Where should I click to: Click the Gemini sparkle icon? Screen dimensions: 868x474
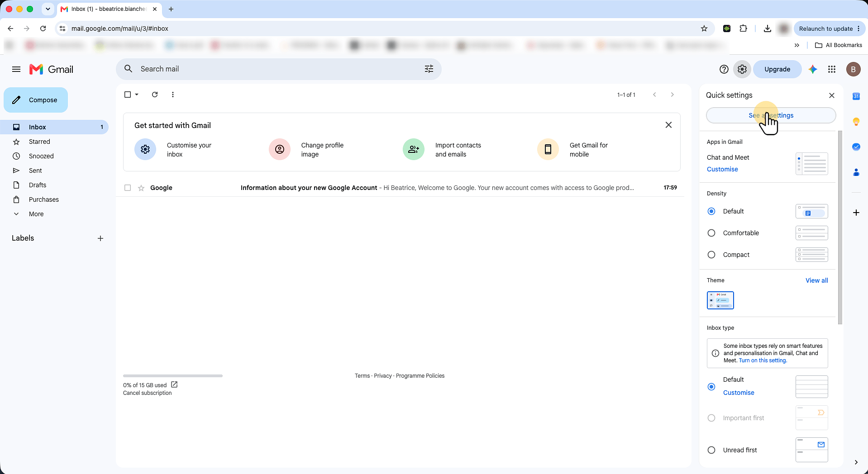click(x=813, y=69)
